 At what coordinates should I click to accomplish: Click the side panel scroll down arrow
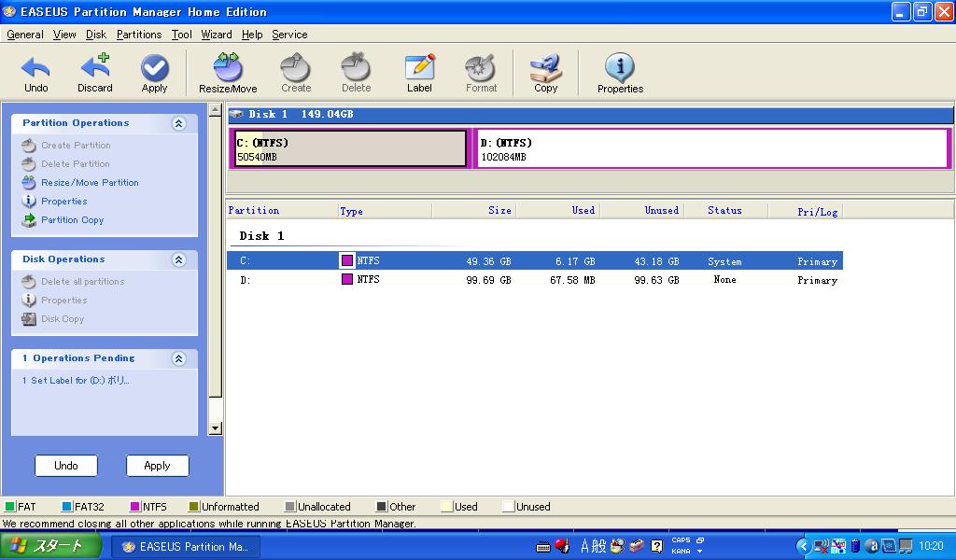215,428
